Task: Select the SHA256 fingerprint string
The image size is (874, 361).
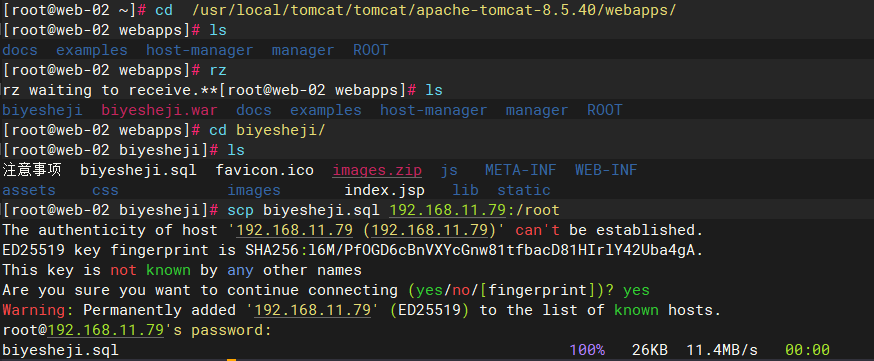Action: coord(470,251)
